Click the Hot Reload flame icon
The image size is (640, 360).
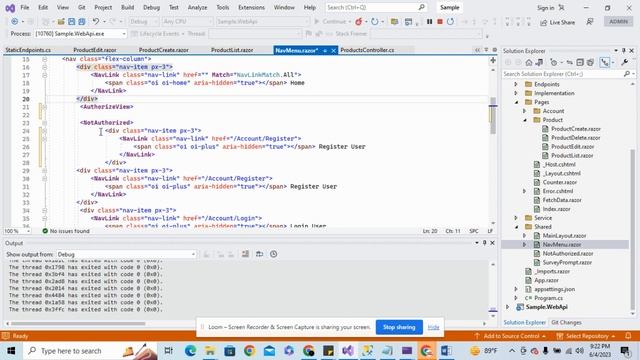pos(358,22)
